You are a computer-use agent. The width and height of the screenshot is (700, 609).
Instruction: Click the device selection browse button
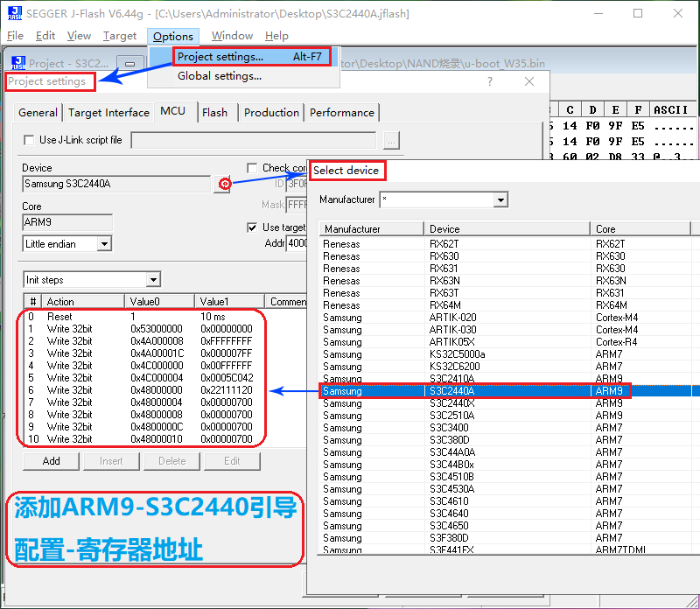pos(225,184)
